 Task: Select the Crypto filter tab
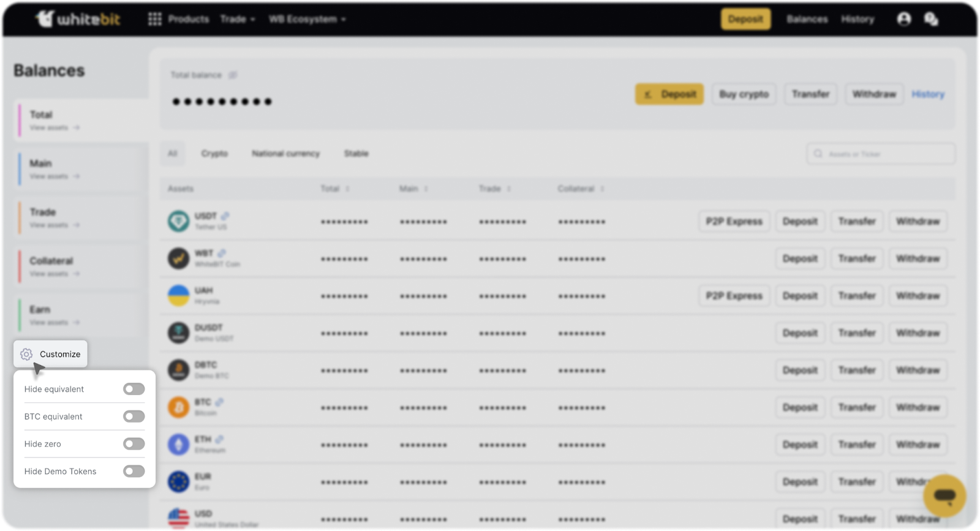(x=214, y=154)
